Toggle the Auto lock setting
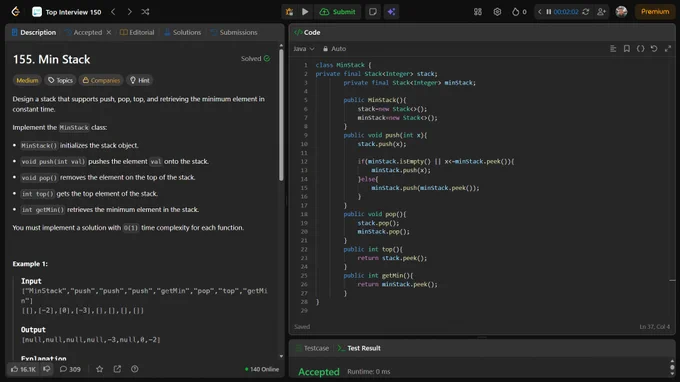This screenshot has width=680, height=382. (x=334, y=49)
